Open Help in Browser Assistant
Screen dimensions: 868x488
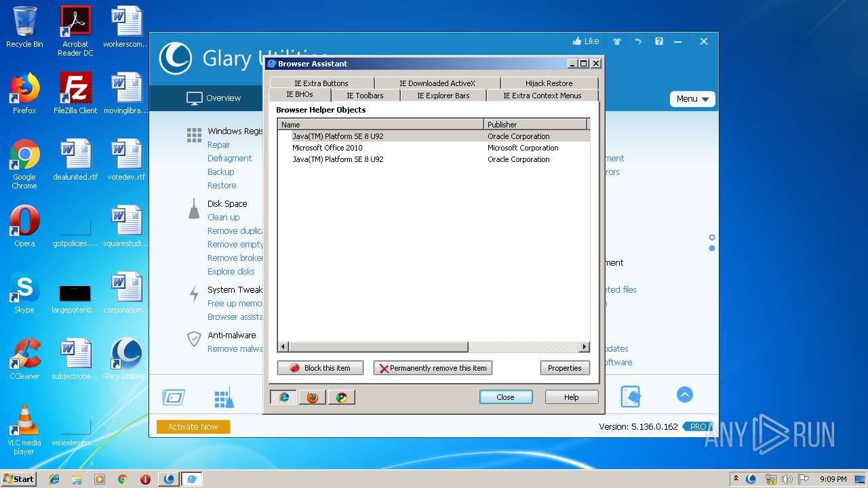coord(572,397)
